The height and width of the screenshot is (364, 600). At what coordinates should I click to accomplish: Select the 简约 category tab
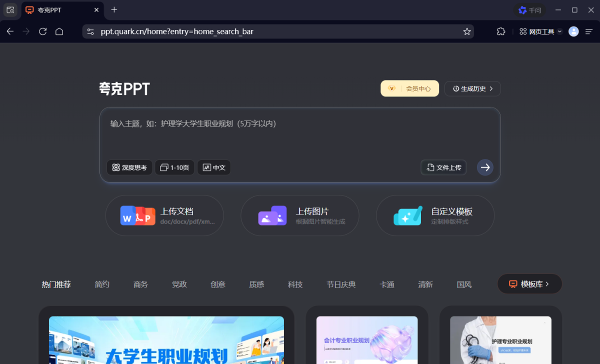pos(102,284)
